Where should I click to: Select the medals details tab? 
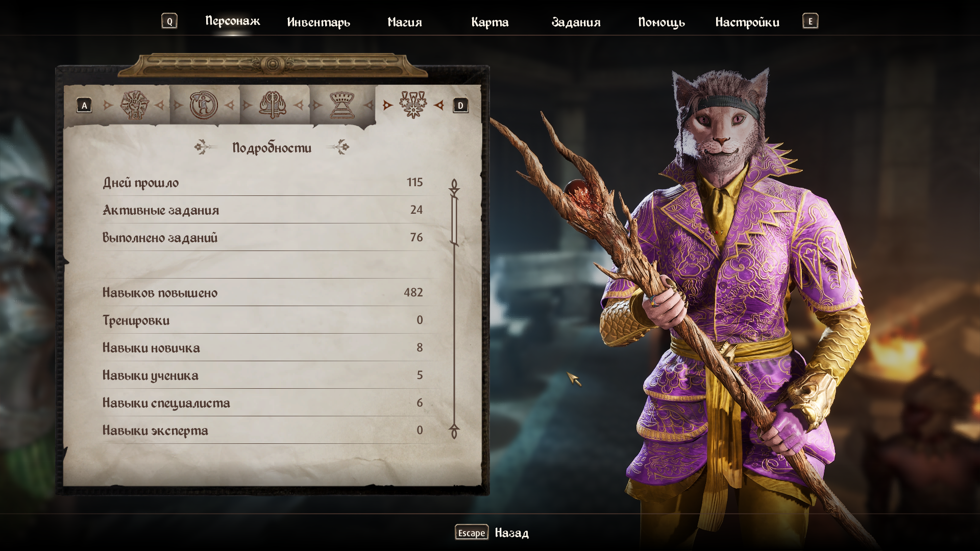point(413,105)
